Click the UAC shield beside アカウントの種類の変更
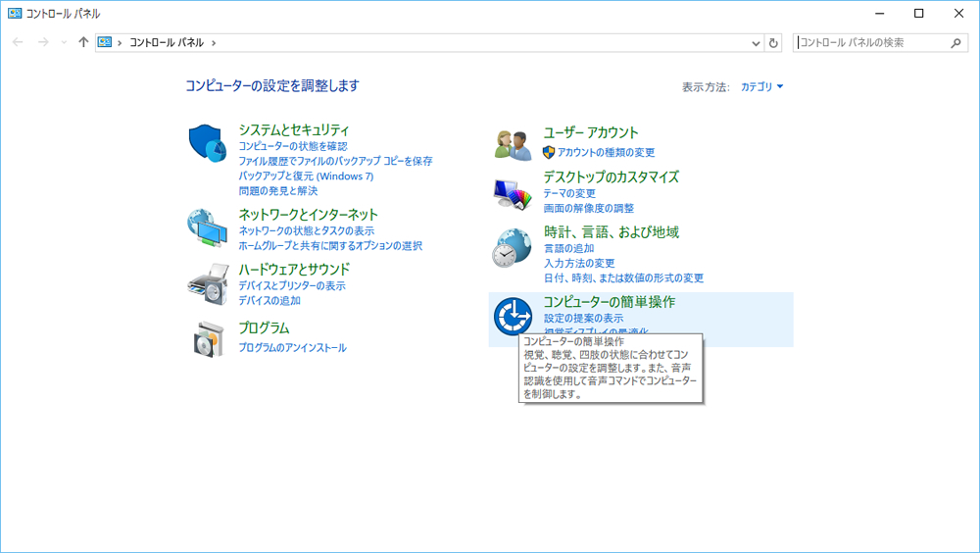Image resolution: width=980 pixels, height=553 pixels. click(x=549, y=152)
